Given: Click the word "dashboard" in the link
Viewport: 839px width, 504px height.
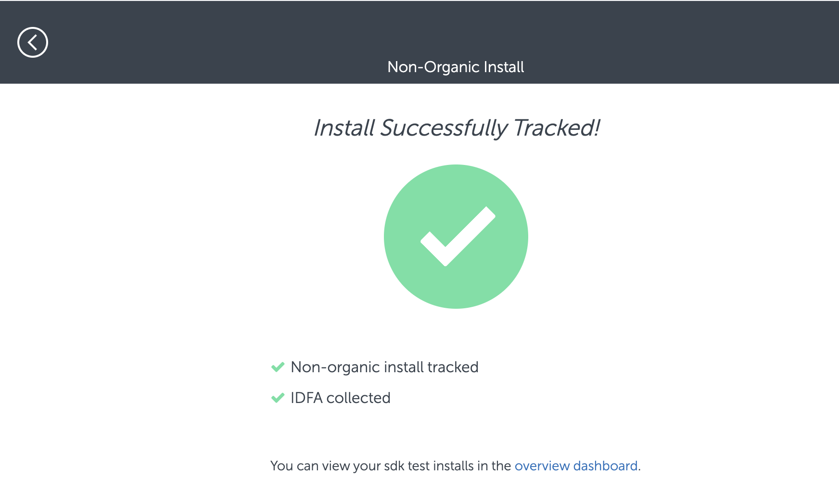Looking at the screenshot, I should [605, 466].
